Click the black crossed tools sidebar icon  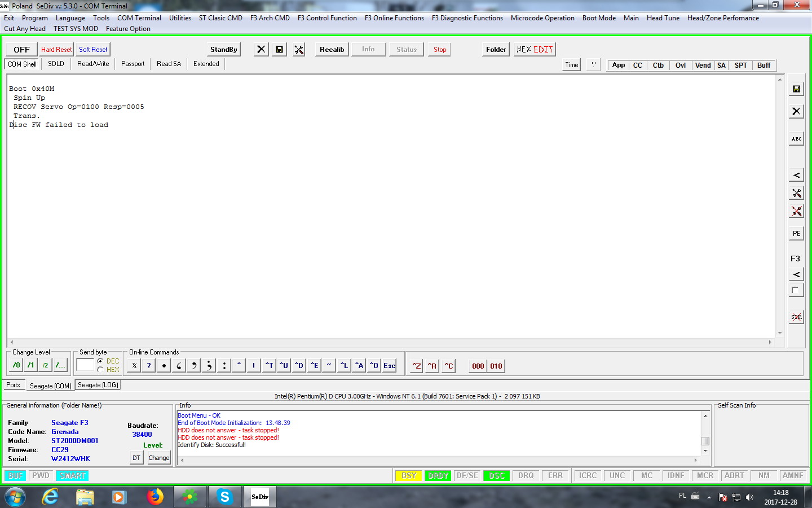pyautogui.click(x=796, y=193)
